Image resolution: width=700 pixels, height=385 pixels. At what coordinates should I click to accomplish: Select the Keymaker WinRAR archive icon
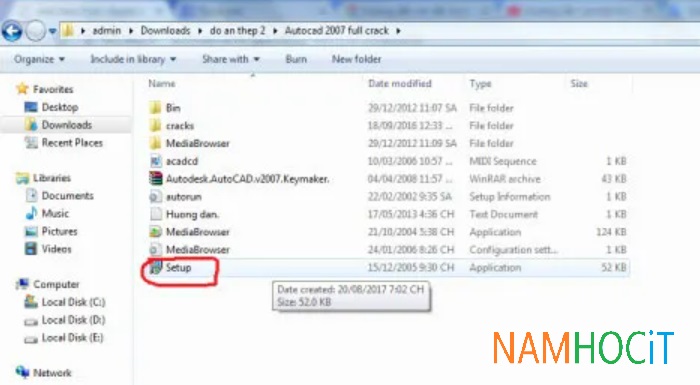pyautogui.click(x=155, y=179)
